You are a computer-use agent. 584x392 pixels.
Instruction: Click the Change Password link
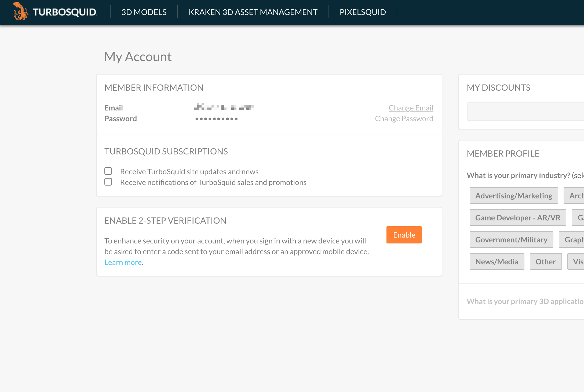[x=404, y=119]
